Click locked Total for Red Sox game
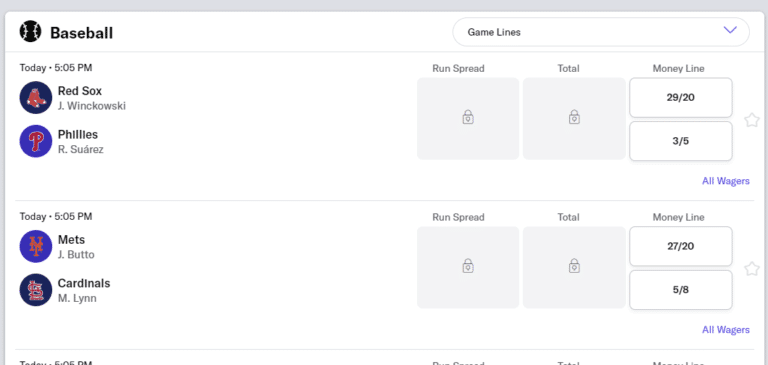Viewport: 768px width, 365px height. click(x=574, y=119)
